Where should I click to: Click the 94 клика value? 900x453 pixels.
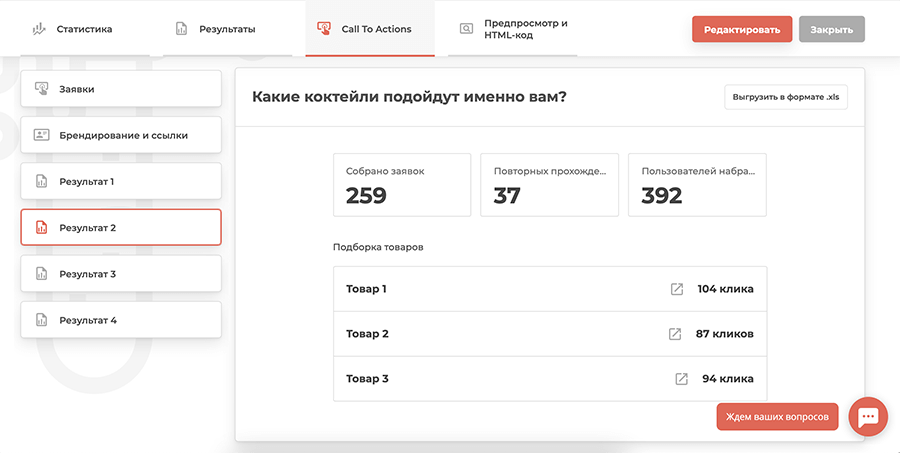(728, 379)
